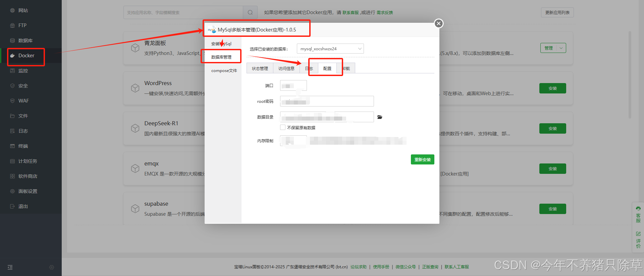The image size is (644, 276).
Task: Click 联系客服 link
Action: pos(351,12)
